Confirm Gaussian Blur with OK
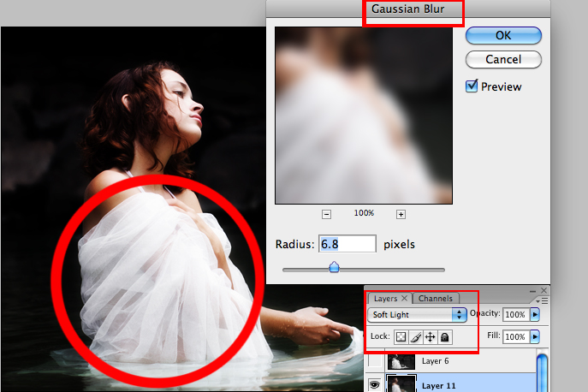 pyautogui.click(x=503, y=35)
